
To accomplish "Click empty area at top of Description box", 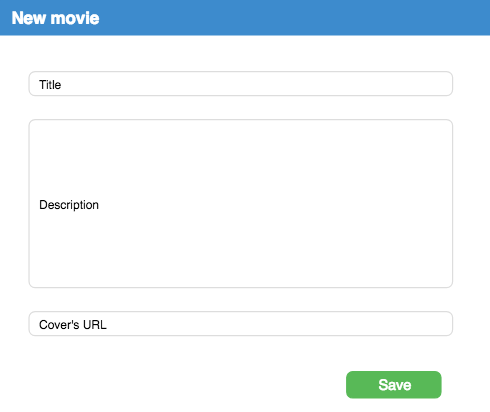I will pyautogui.click(x=241, y=140).
